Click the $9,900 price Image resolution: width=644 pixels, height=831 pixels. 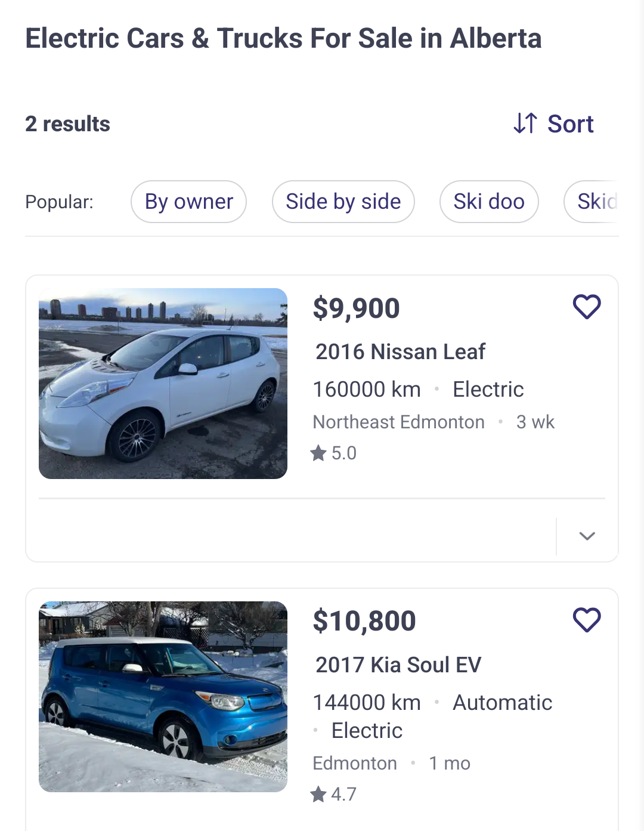click(356, 308)
